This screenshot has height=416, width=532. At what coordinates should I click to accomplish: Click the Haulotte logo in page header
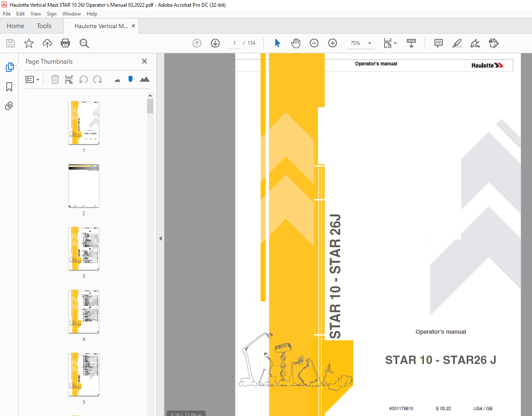(x=487, y=65)
